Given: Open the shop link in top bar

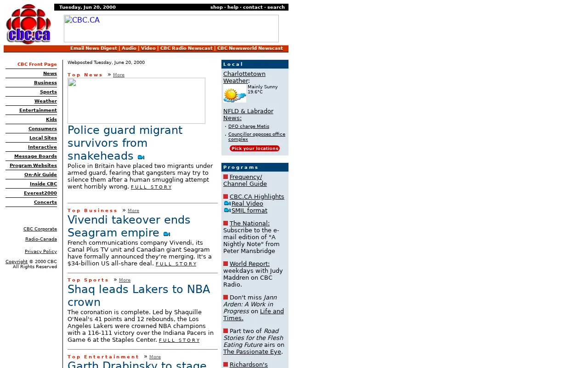Looking at the screenshot, I should pos(216,7).
